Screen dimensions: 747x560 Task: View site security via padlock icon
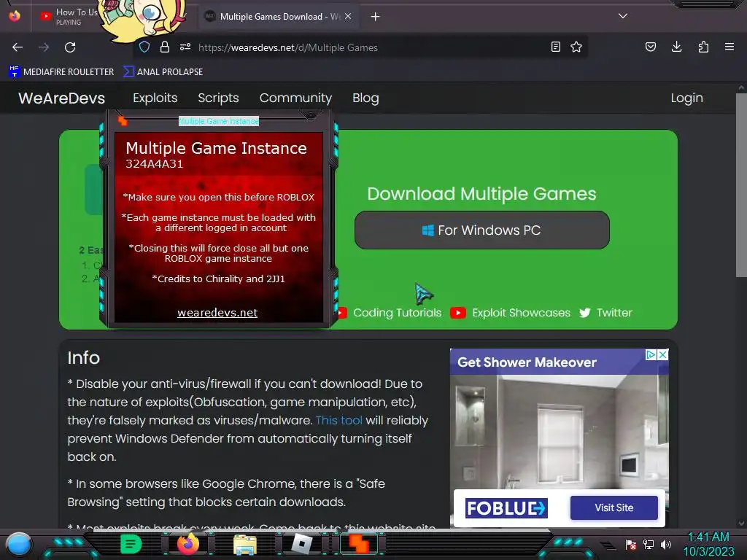coord(165,47)
